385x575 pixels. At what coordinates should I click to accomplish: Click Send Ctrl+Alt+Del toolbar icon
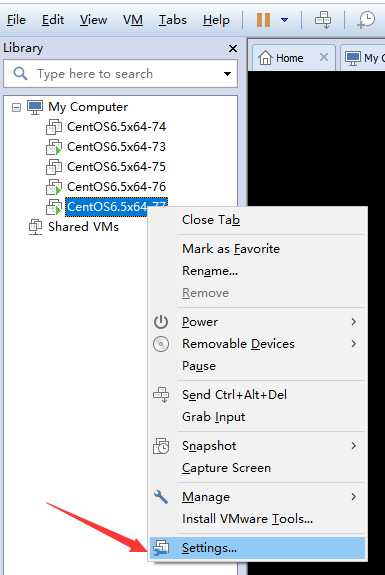(323, 19)
